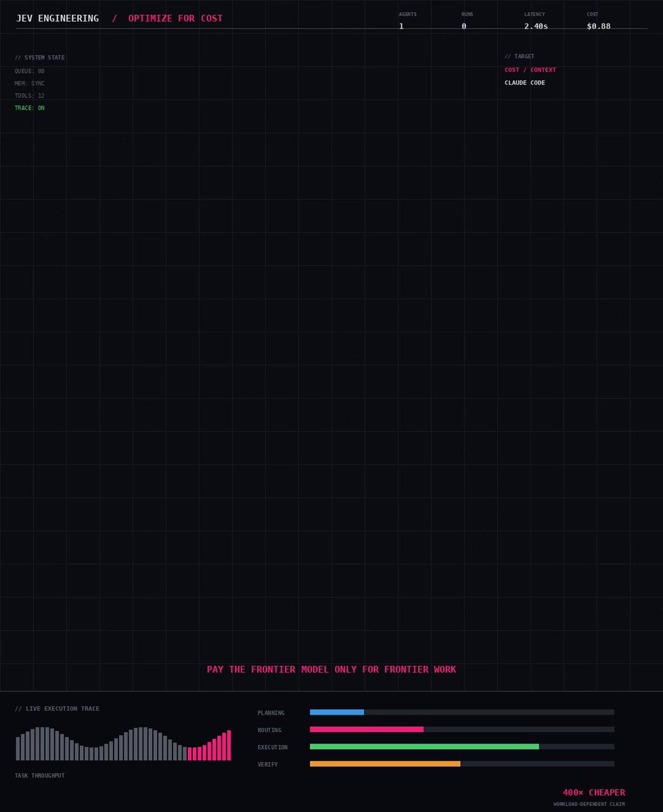The image size is (663, 812).
Task: Click the task throughput bar chart
Action: (123, 744)
